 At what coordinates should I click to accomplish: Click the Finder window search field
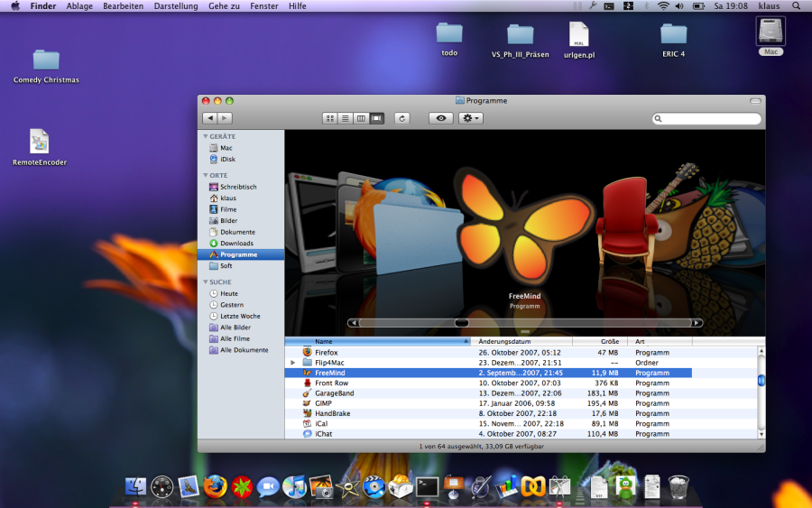[x=706, y=118]
